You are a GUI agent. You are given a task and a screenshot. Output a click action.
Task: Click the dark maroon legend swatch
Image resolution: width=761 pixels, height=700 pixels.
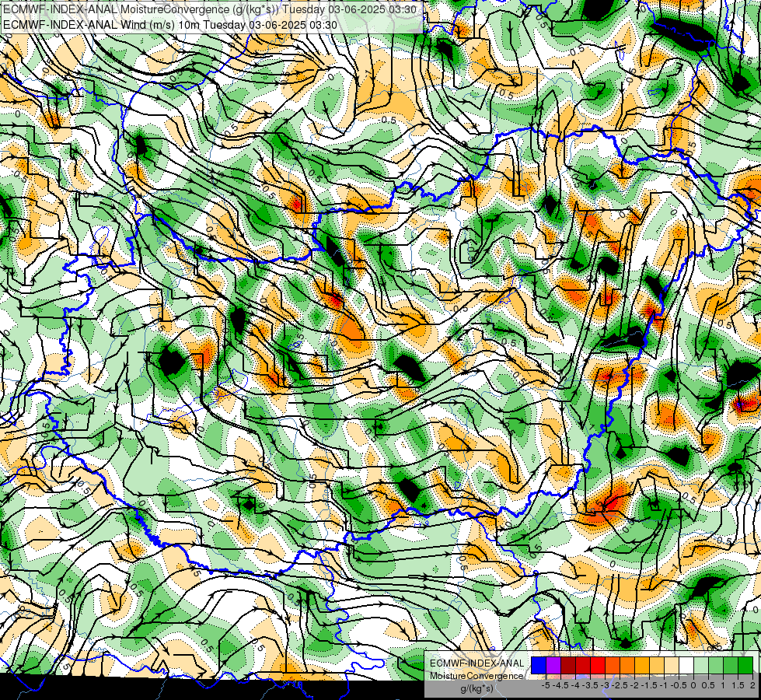coord(568,665)
